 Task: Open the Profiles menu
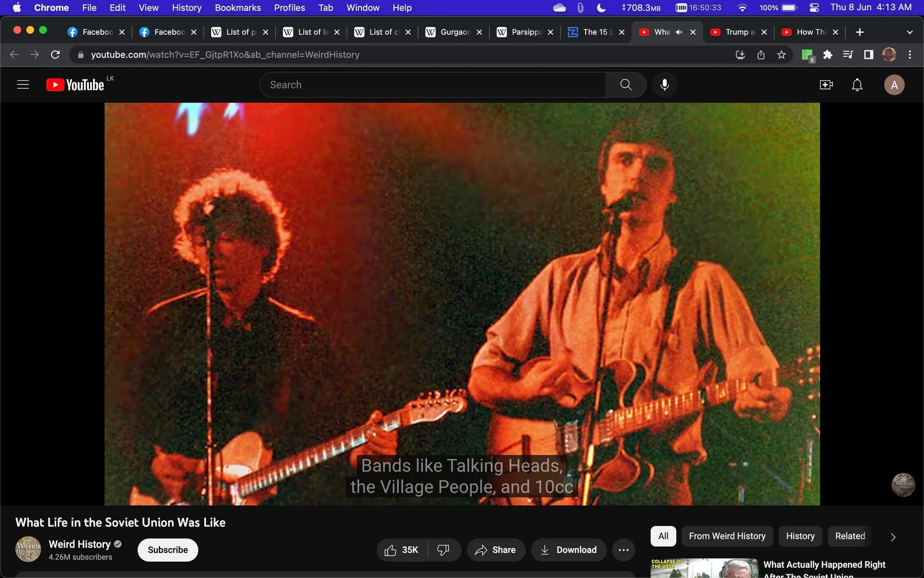tap(290, 8)
